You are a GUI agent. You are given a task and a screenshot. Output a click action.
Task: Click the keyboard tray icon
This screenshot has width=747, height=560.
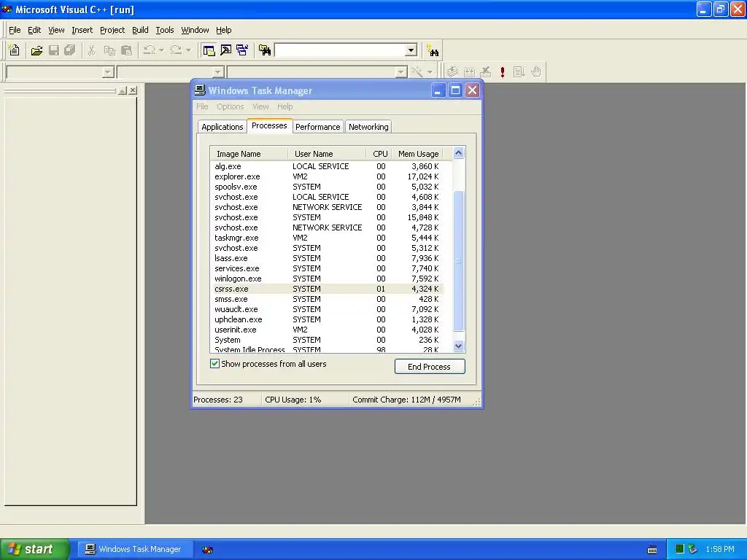click(652, 550)
